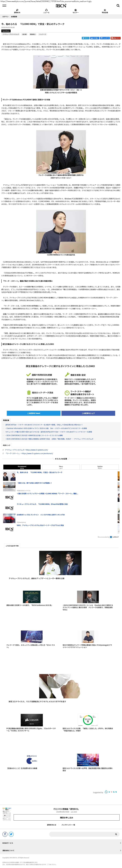Open バックナンバー一覧 footer link
This screenshot has width=122, height=868.
(68, 825)
